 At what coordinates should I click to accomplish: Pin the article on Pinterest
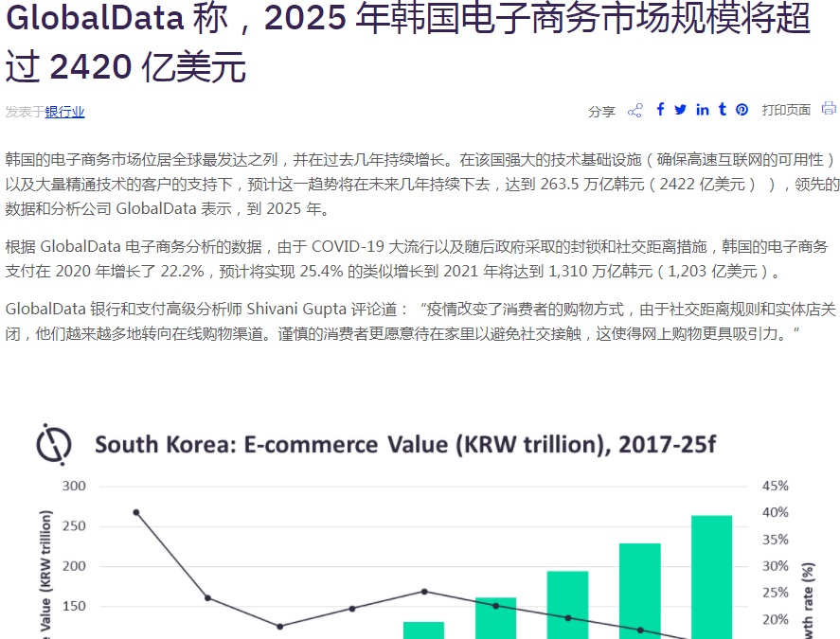point(742,110)
